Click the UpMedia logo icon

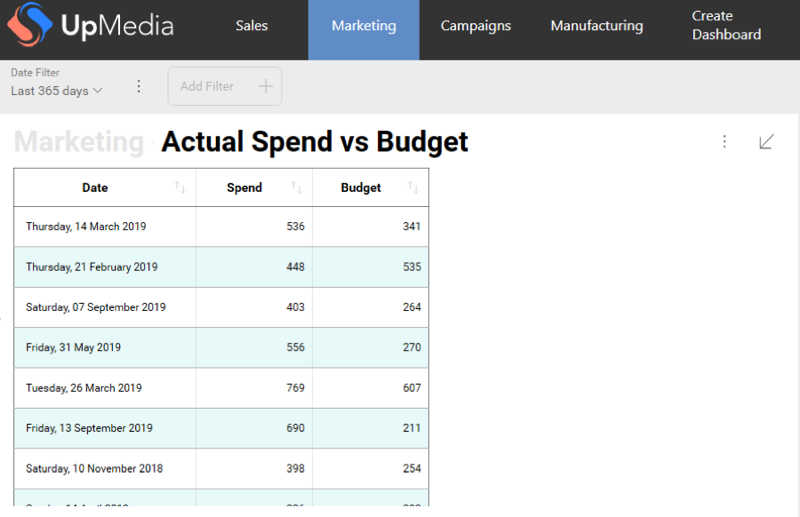pos(30,29)
